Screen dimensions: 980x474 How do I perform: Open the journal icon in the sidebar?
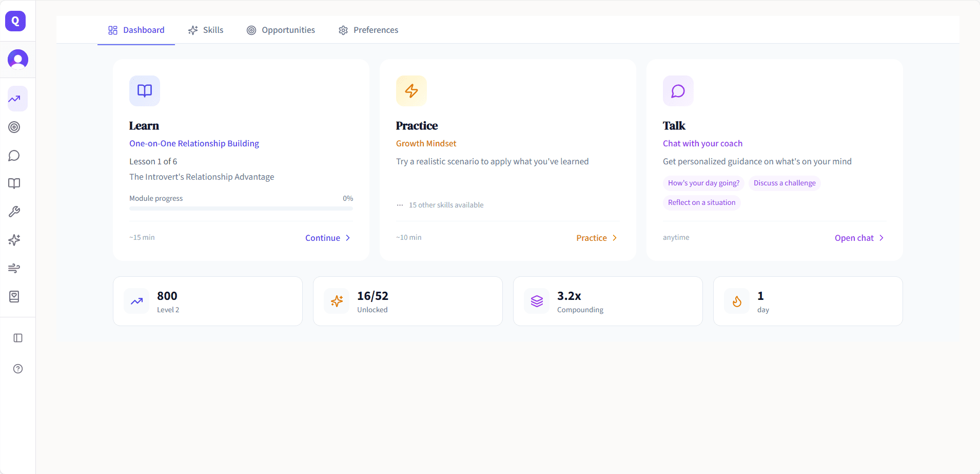pos(14,296)
